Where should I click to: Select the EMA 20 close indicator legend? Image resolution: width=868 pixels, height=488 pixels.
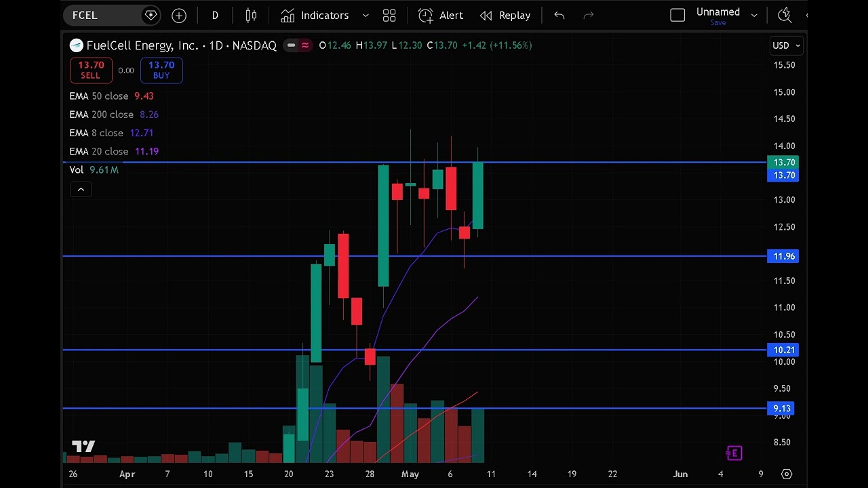(114, 151)
